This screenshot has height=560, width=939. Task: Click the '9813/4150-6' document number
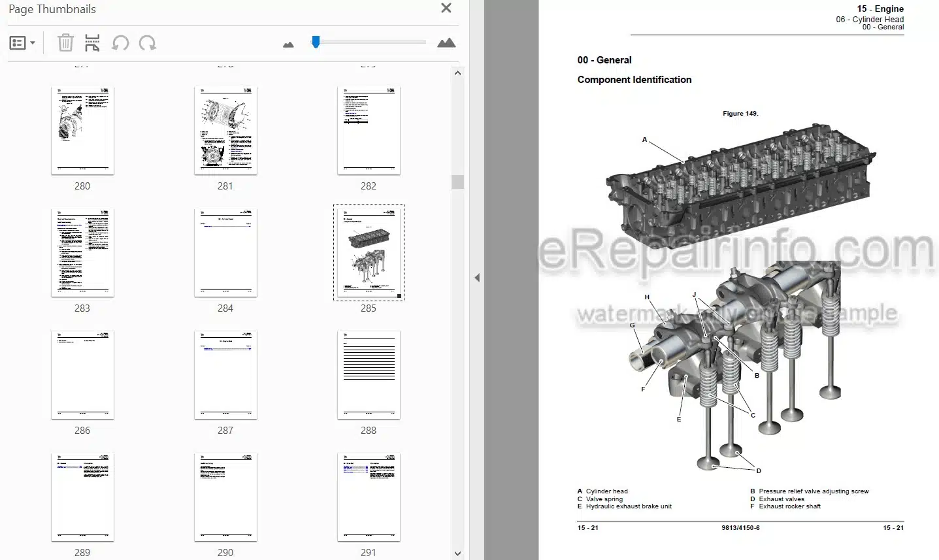740,528
